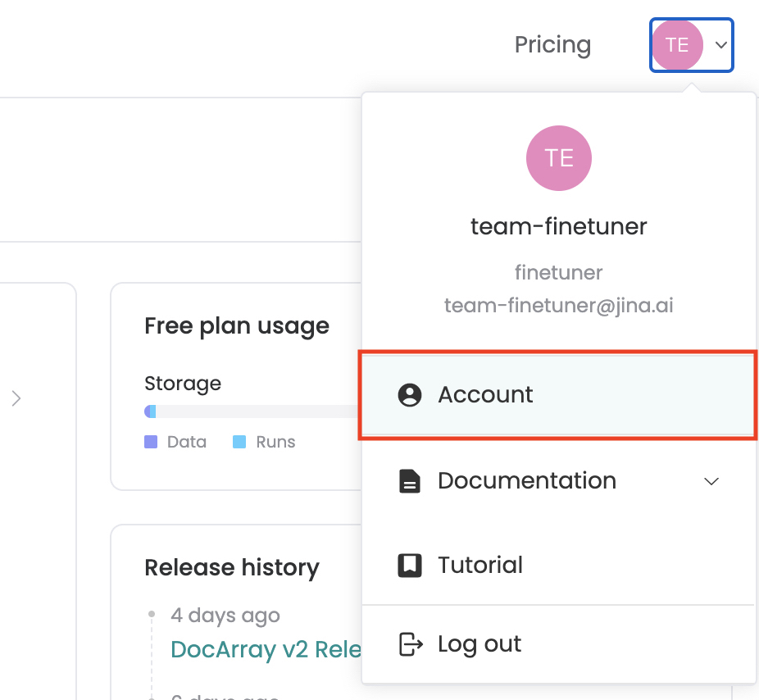Click the large TE avatar in the menu
Viewport: 759px width, 700px height.
pyautogui.click(x=558, y=158)
